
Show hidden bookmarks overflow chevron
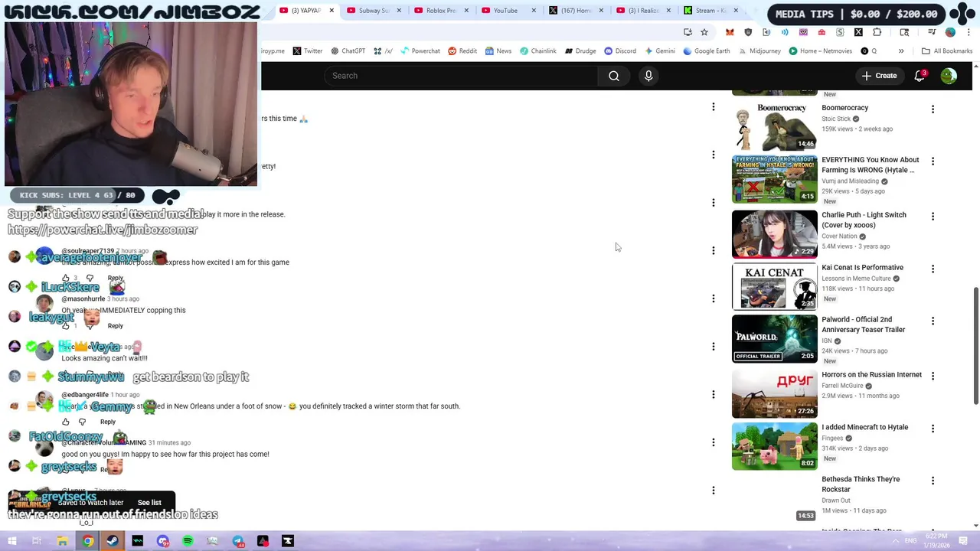[x=901, y=51]
